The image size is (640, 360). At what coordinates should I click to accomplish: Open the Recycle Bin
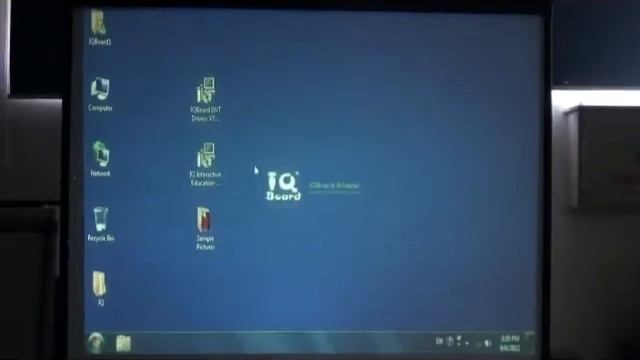[100, 224]
